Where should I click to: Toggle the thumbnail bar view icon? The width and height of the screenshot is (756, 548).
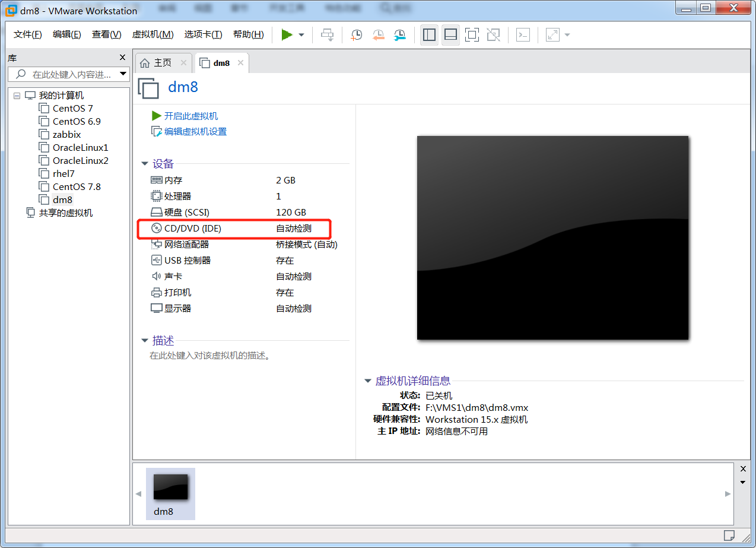(x=450, y=35)
